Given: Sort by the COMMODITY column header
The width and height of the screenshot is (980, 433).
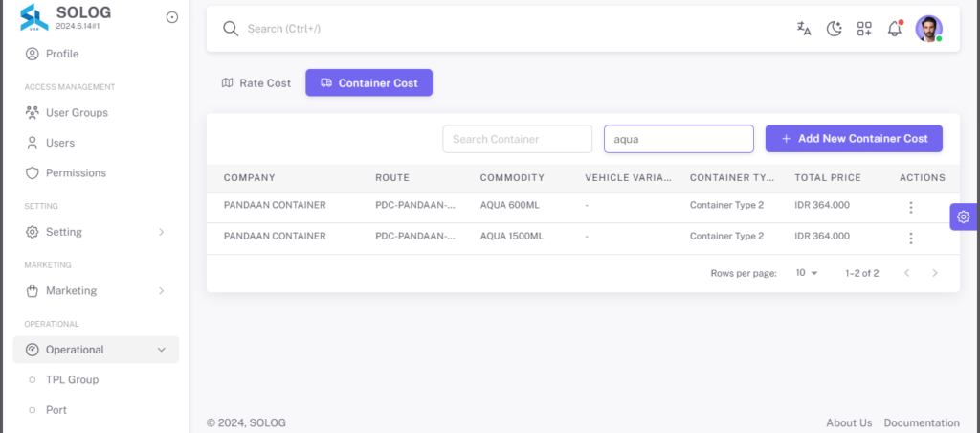Looking at the screenshot, I should click(512, 178).
